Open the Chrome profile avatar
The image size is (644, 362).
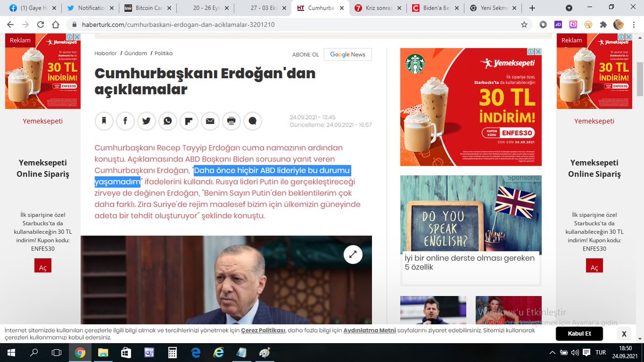click(618, 25)
